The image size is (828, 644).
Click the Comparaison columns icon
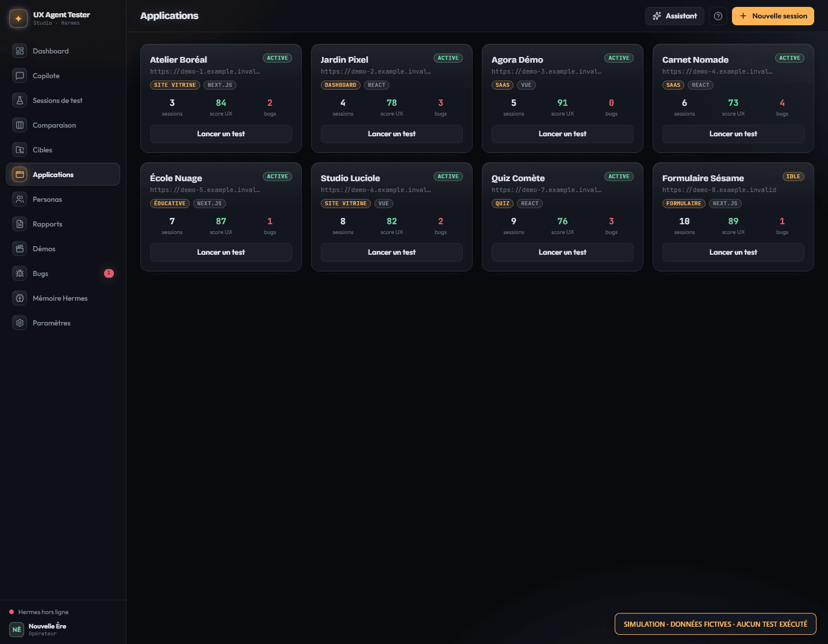click(20, 125)
